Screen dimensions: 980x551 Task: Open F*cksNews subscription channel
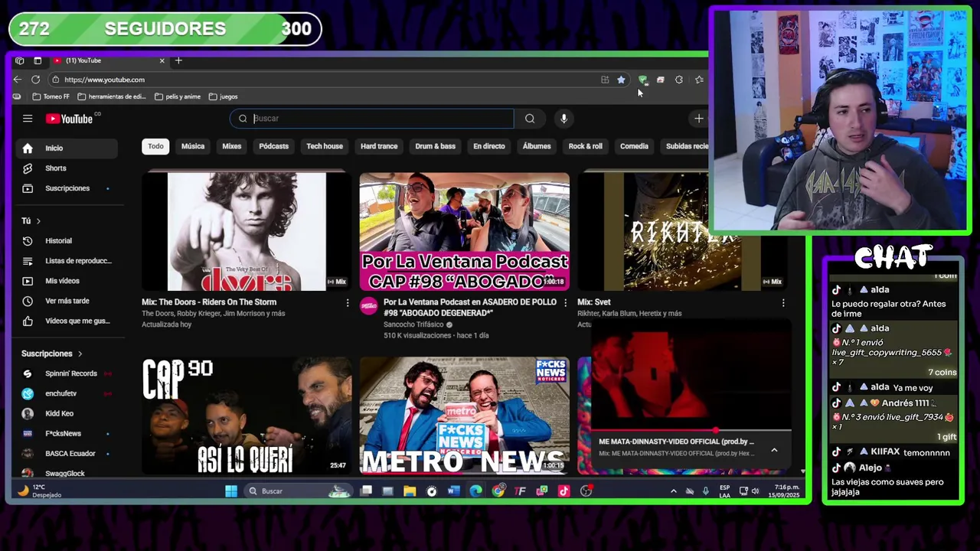[68, 433]
